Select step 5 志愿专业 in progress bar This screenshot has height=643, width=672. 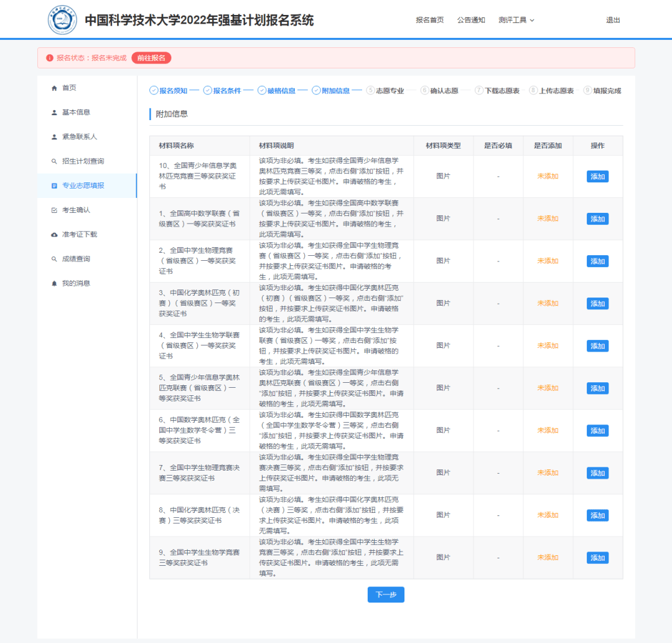point(385,91)
